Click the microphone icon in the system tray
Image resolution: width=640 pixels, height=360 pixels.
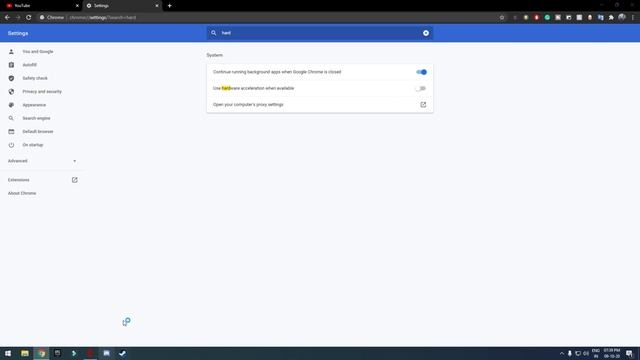(570, 353)
